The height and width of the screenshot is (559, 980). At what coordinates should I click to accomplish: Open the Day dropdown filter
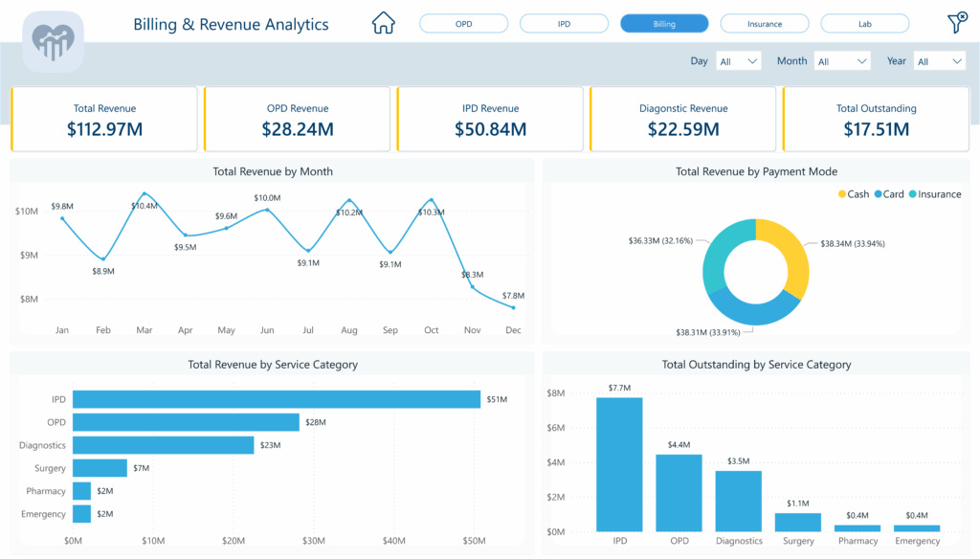(738, 60)
